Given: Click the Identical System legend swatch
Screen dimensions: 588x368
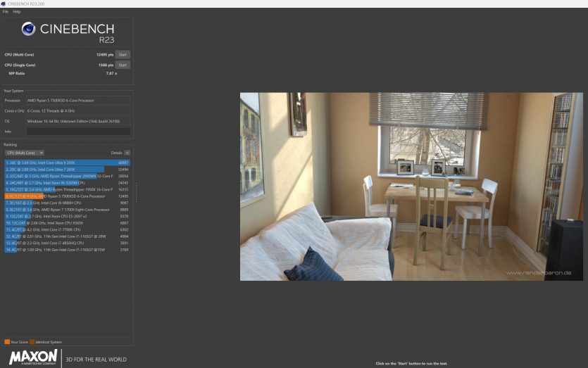Looking at the screenshot, I should 32,341.
